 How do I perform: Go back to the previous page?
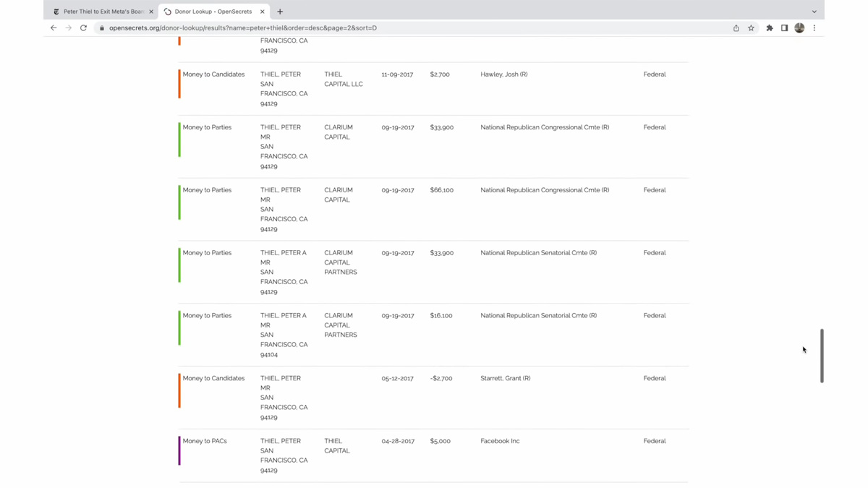pos(54,28)
